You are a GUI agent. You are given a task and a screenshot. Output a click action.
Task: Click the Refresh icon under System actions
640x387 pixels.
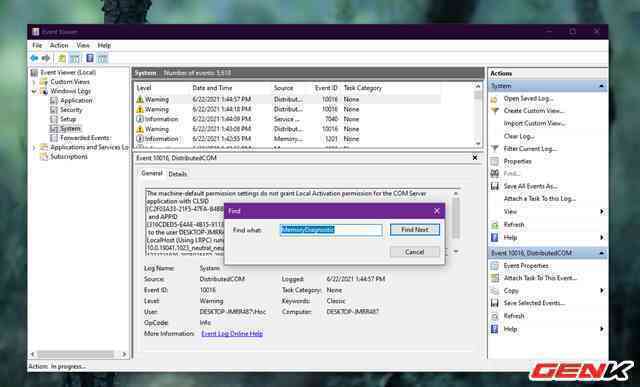coord(494,225)
